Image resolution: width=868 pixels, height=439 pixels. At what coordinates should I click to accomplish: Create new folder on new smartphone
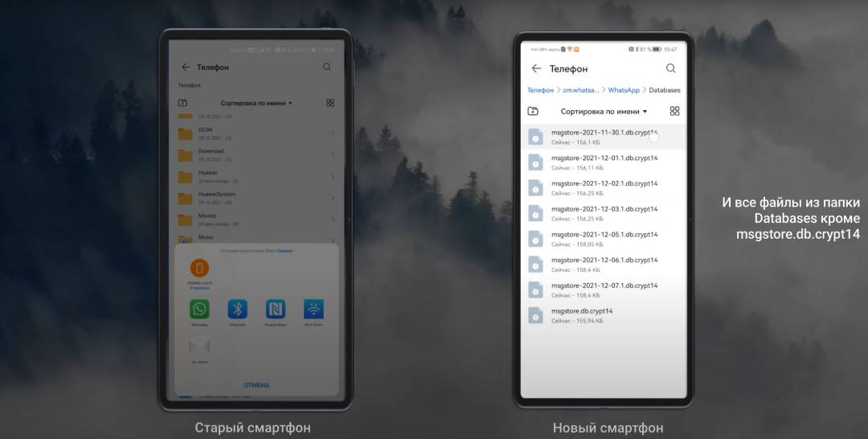click(x=533, y=111)
